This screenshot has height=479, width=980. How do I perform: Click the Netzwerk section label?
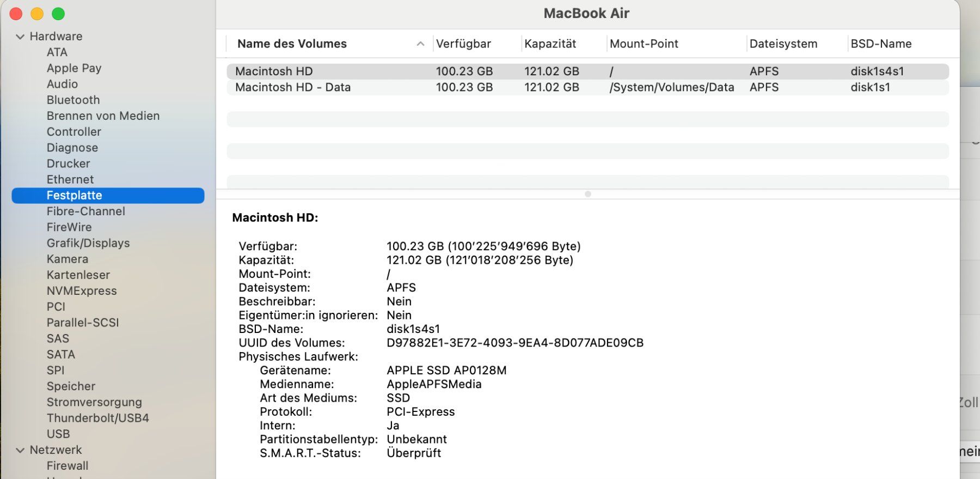56,450
